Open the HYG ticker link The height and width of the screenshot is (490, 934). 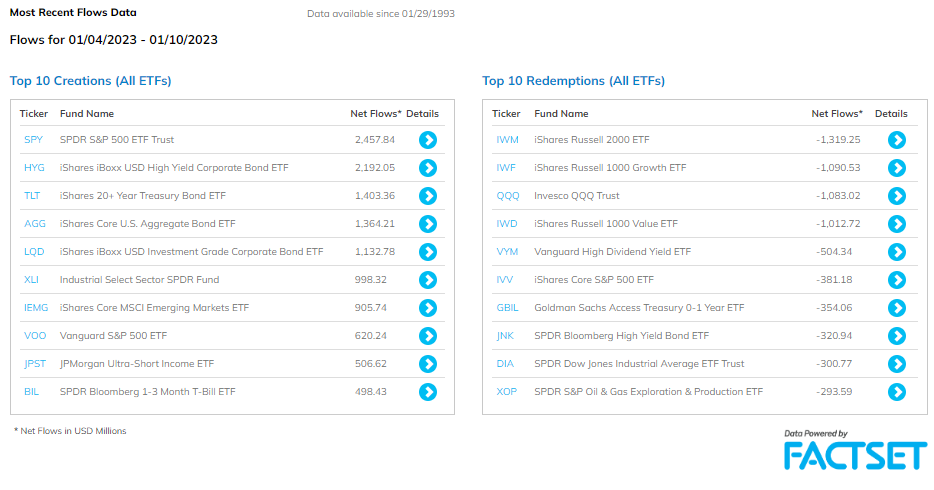pos(34,168)
